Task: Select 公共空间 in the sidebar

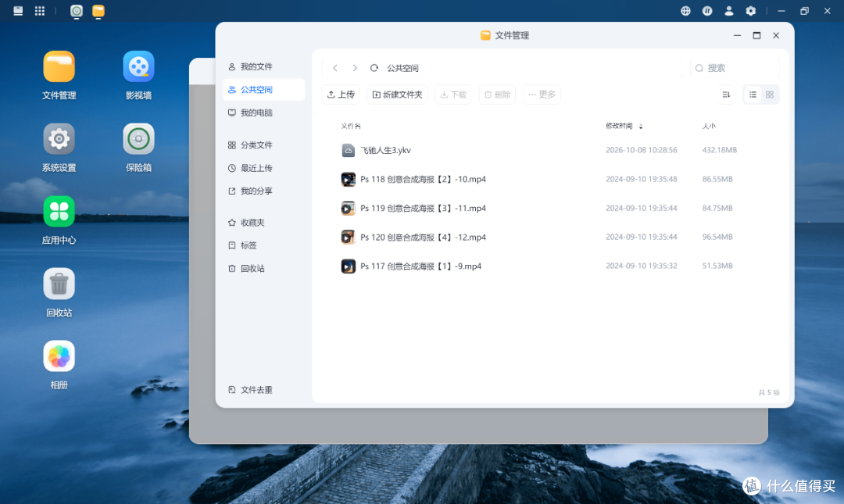Action: (x=264, y=89)
